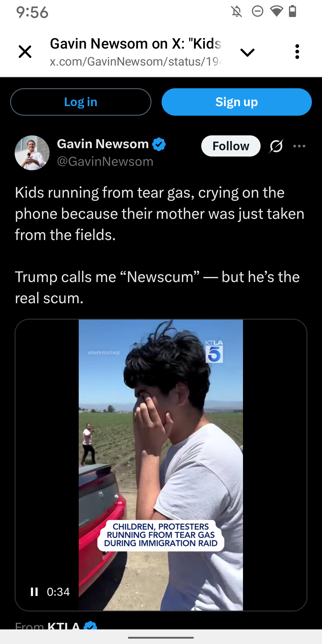Viewport: 322px width, 644px height.
Task: Open the post's more options ellipsis
Action: (299, 146)
